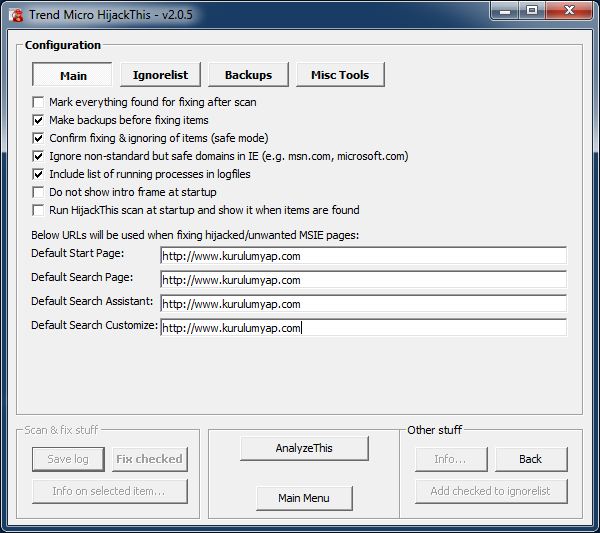Go to Main Menu
Screen dimensions: 600x533
pyautogui.click(x=304, y=498)
